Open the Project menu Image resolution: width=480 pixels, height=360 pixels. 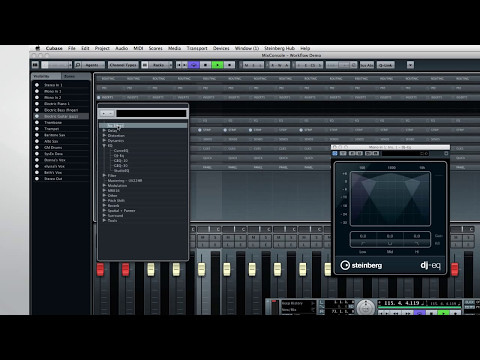(102, 48)
